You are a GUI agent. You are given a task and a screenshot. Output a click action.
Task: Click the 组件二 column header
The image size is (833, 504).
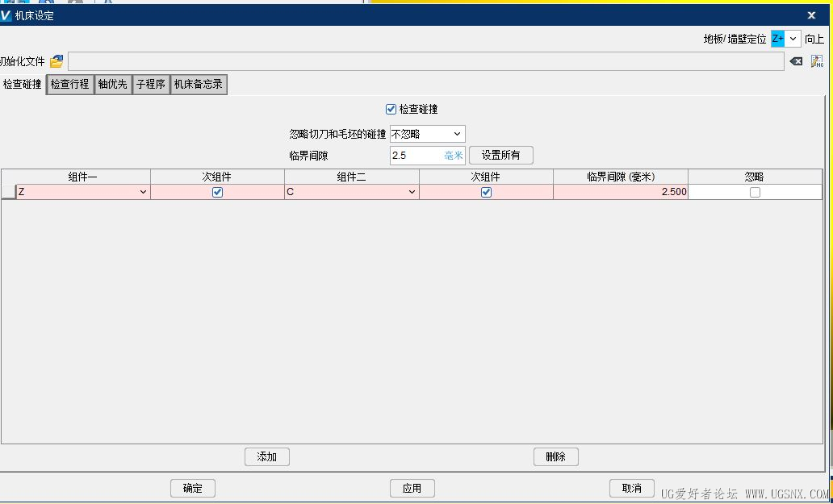pyautogui.click(x=352, y=177)
